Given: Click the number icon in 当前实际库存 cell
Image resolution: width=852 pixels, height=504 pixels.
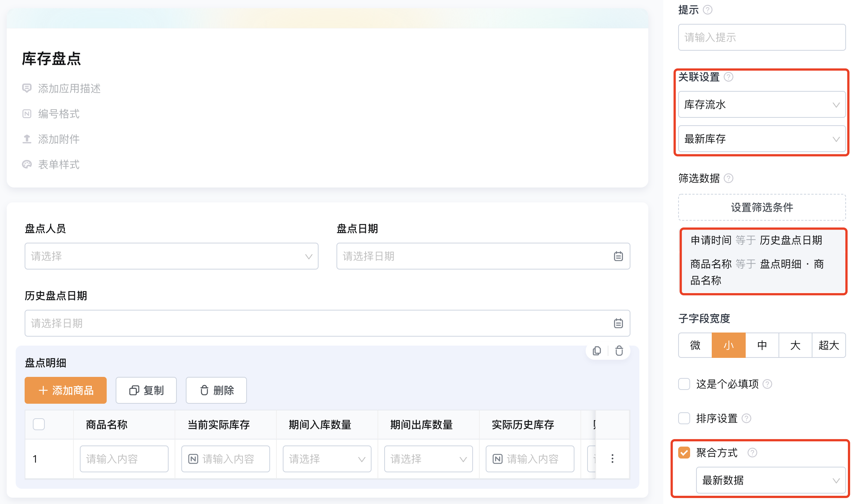Looking at the screenshot, I should [x=193, y=459].
